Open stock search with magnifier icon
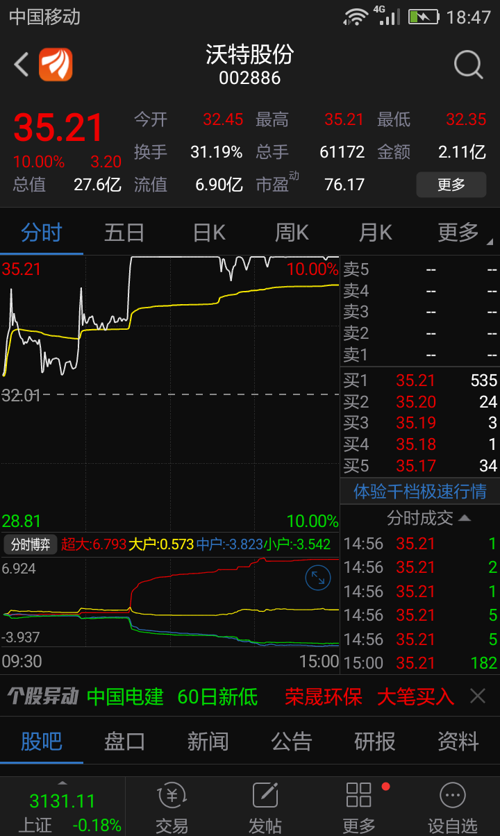 click(468, 65)
